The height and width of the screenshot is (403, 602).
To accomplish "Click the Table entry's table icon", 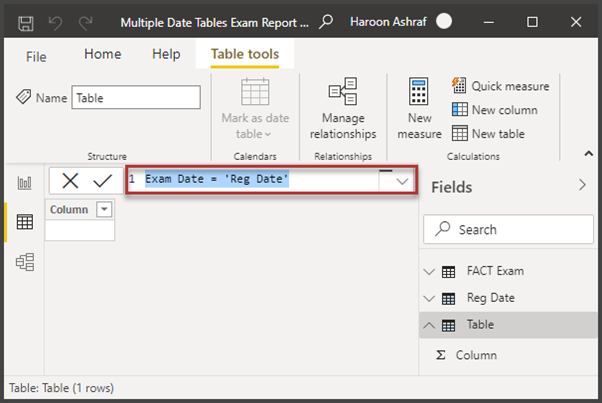I will (x=448, y=325).
